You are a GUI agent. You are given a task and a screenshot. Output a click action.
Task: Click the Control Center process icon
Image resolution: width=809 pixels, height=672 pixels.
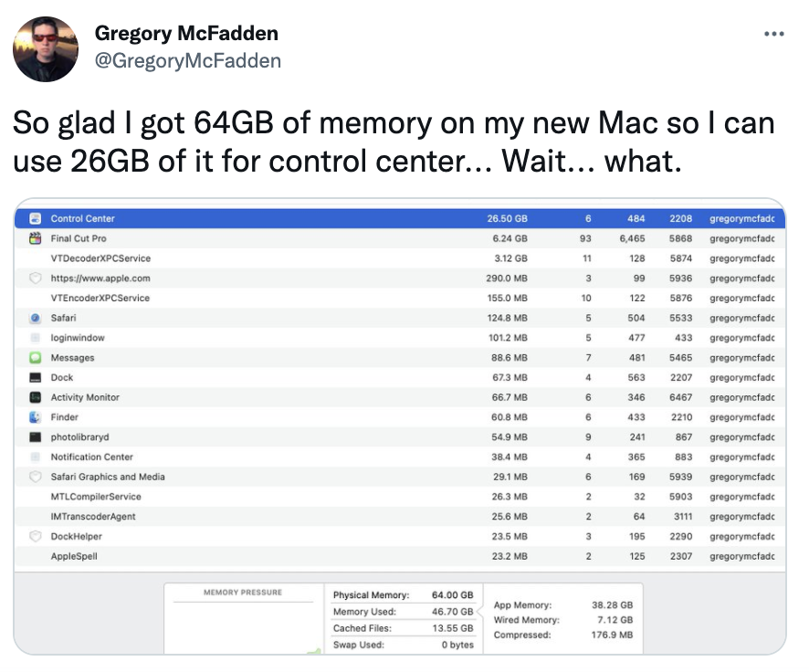point(36,219)
